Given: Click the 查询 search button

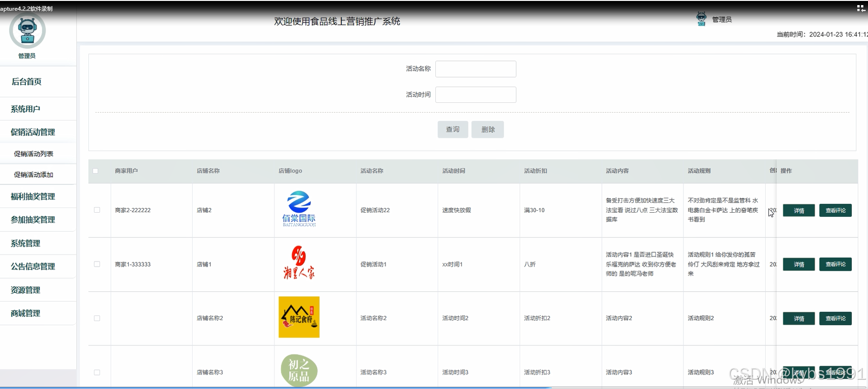Looking at the screenshot, I should pyautogui.click(x=453, y=129).
